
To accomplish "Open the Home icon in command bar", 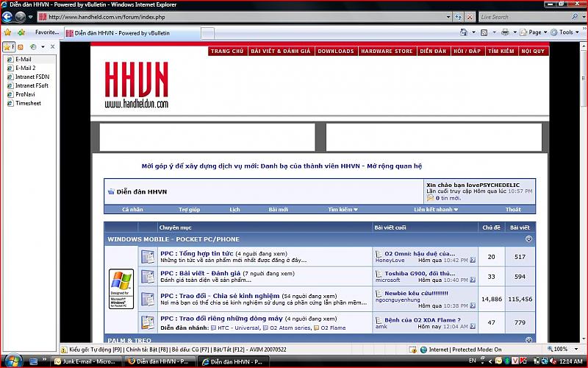I will point(464,32).
